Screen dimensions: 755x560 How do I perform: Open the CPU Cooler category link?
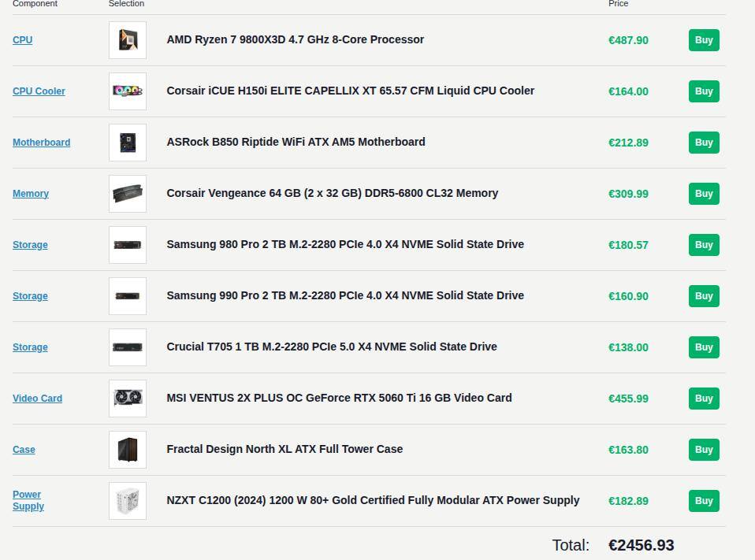(39, 91)
